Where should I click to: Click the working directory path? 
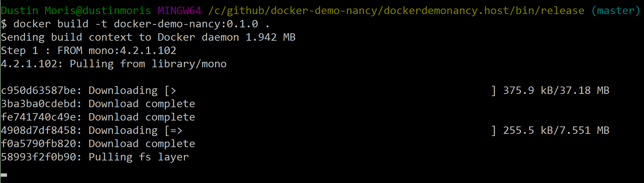(396, 11)
